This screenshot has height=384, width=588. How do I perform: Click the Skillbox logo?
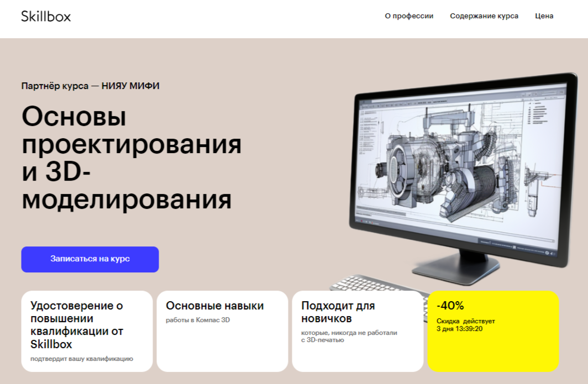[46, 16]
